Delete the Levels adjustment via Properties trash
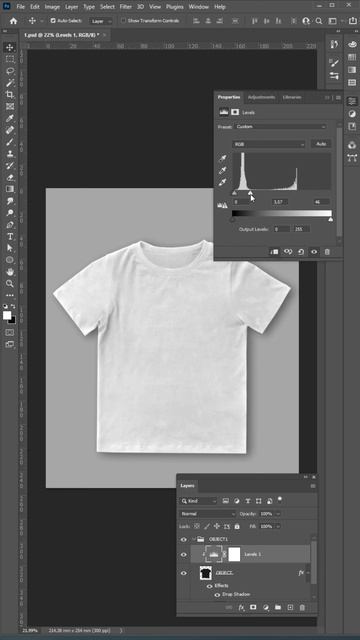 327,252
